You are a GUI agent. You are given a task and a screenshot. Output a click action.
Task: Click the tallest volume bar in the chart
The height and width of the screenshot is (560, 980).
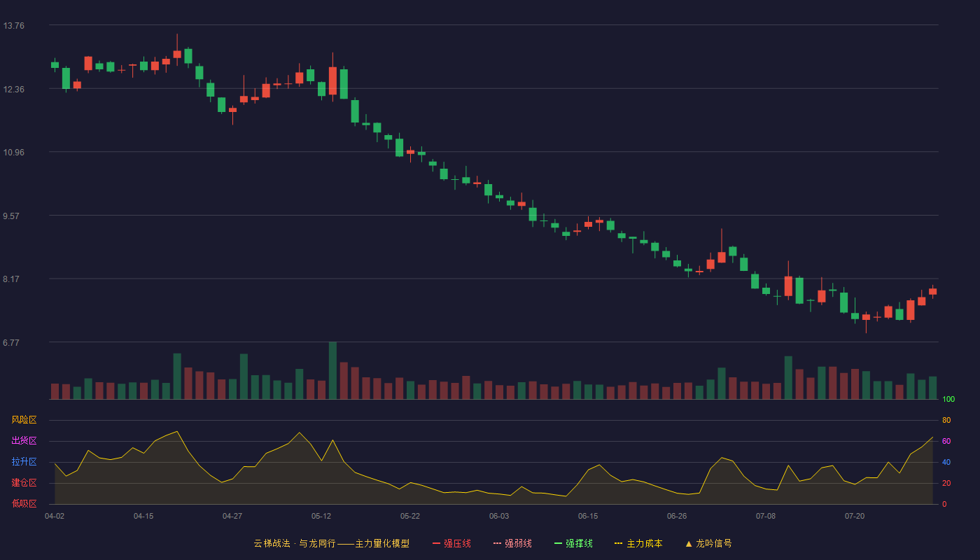point(332,371)
